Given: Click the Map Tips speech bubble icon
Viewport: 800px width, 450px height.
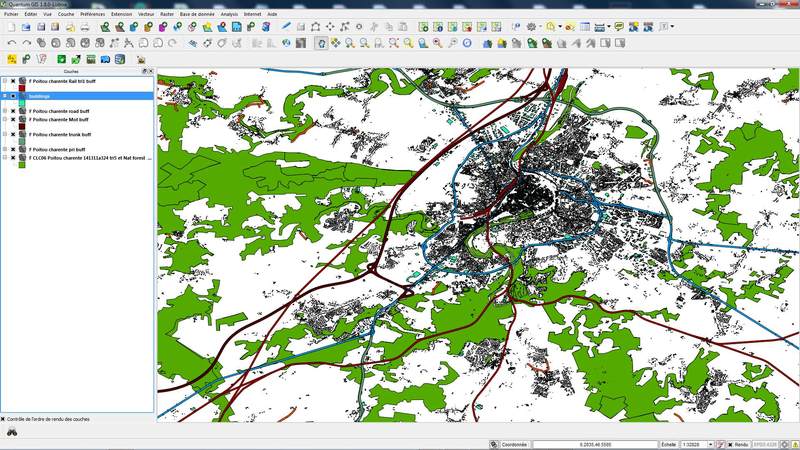Looking at the screenshot, I should [619, 27].
